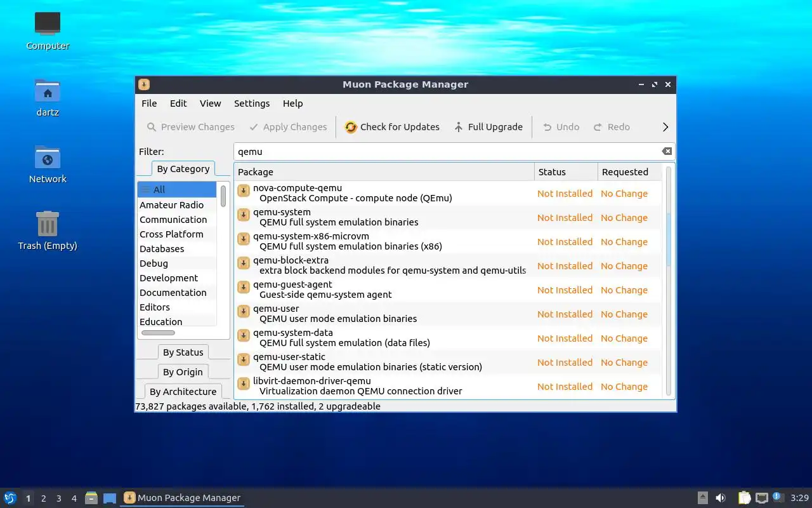
Task: Open the Edit menu
Action: pyautogui.click(x=178, y=104)
